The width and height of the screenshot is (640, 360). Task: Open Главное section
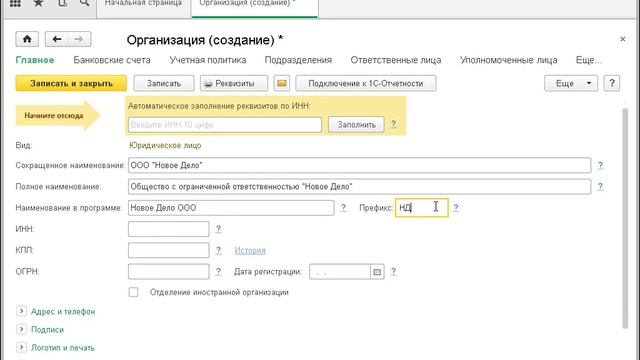pyautogui.click(x=35, y=60)
